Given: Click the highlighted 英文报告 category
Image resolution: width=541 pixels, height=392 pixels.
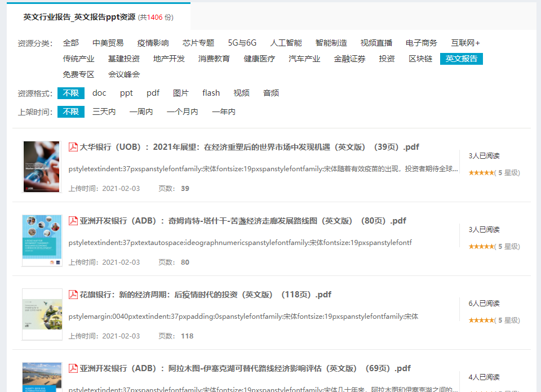Looking at the screenshot, I should coord(462,59).
